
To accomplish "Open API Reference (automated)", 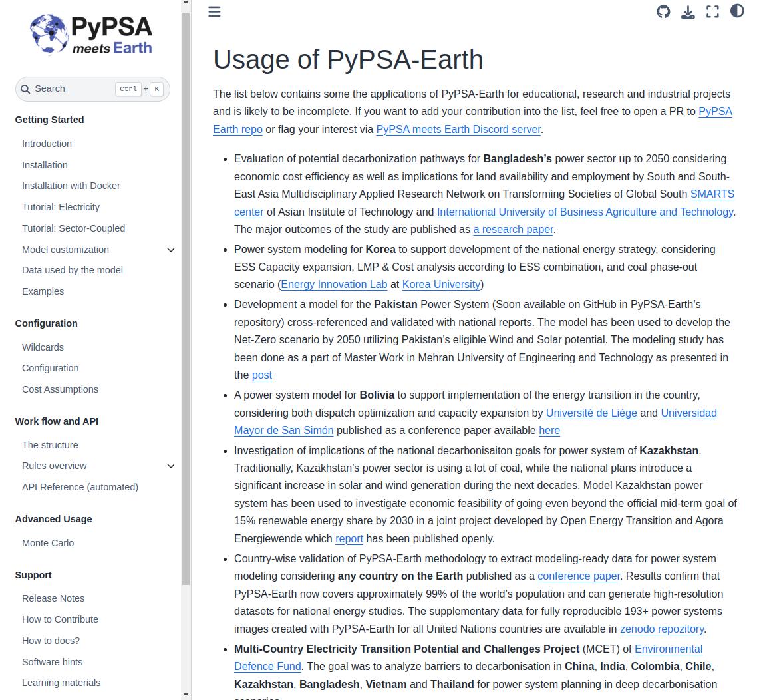I will (80, 487).
